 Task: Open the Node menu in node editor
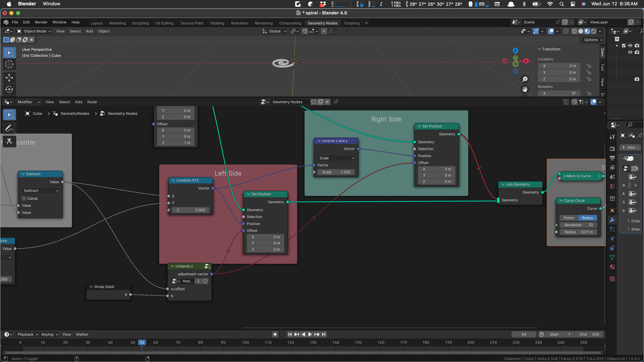click(92, 102)
